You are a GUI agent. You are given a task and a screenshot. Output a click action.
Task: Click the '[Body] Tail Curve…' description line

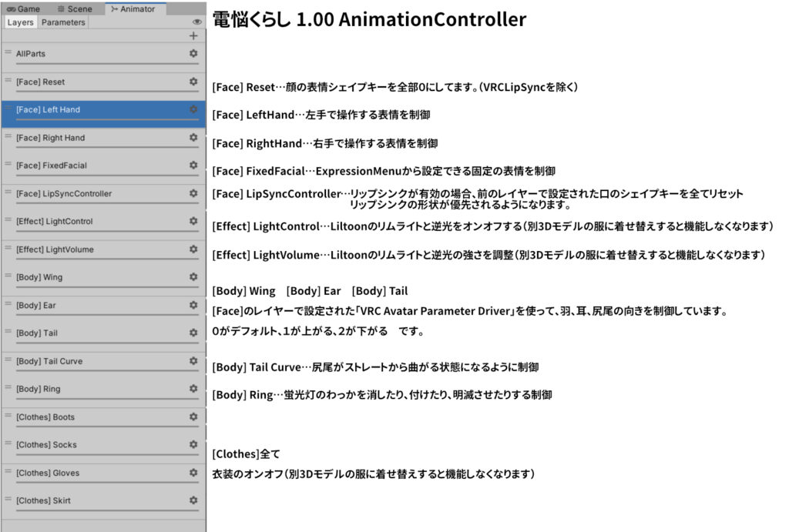[x=375, y=367]
